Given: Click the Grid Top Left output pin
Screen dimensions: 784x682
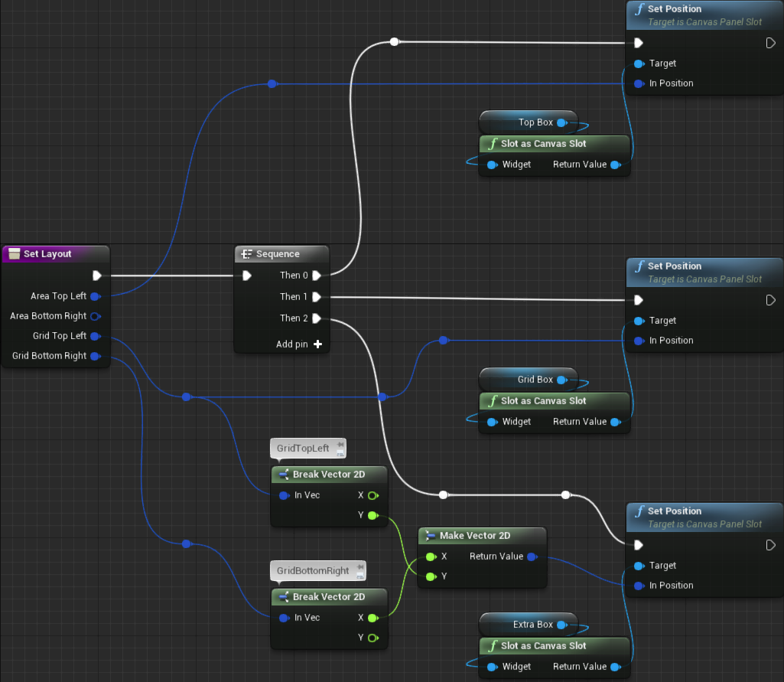Looking at the screenshot, I should click(x=96, y=336).
